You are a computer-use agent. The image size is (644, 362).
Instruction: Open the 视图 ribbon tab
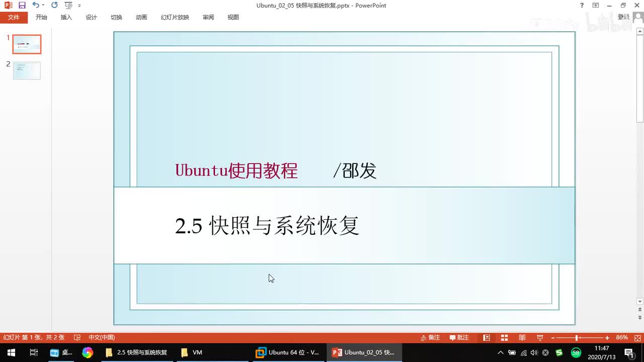coord(233,17)
